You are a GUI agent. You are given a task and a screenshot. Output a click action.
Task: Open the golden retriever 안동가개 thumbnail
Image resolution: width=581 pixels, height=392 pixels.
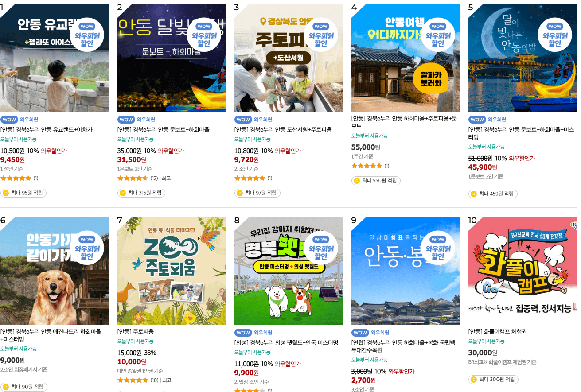click(55, 271)
